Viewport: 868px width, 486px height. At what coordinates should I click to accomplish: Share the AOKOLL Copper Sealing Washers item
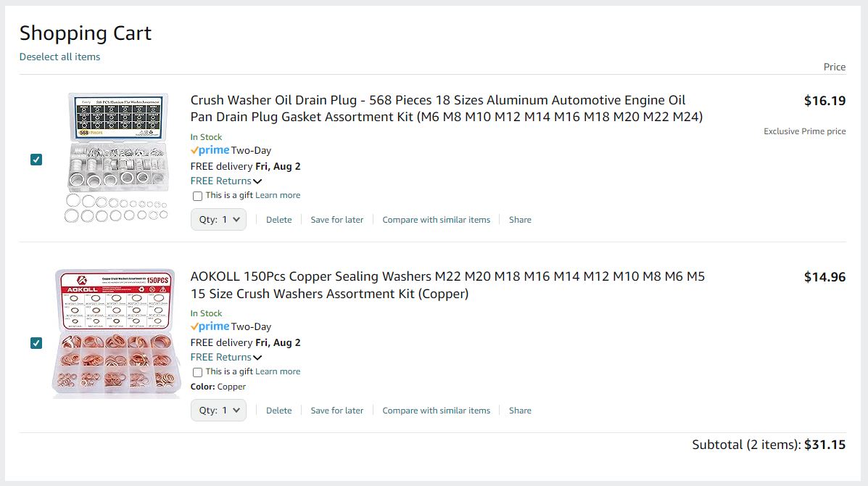[x=520, y=410]
